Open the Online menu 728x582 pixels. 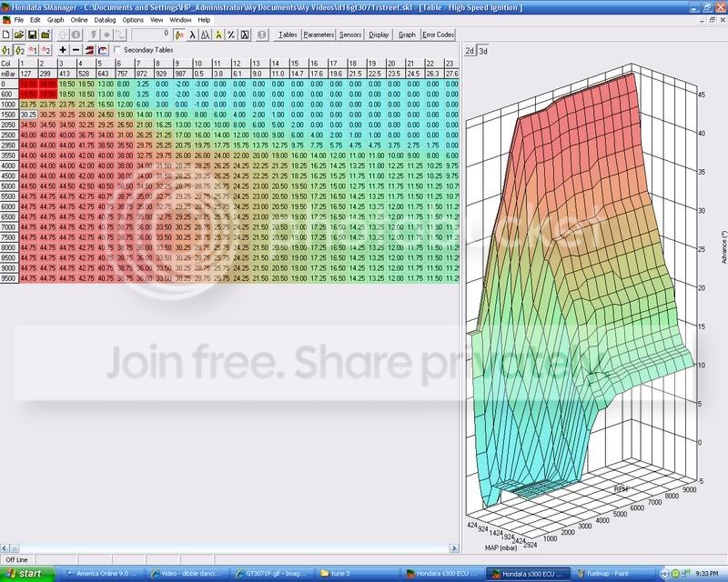click(79, 20)
